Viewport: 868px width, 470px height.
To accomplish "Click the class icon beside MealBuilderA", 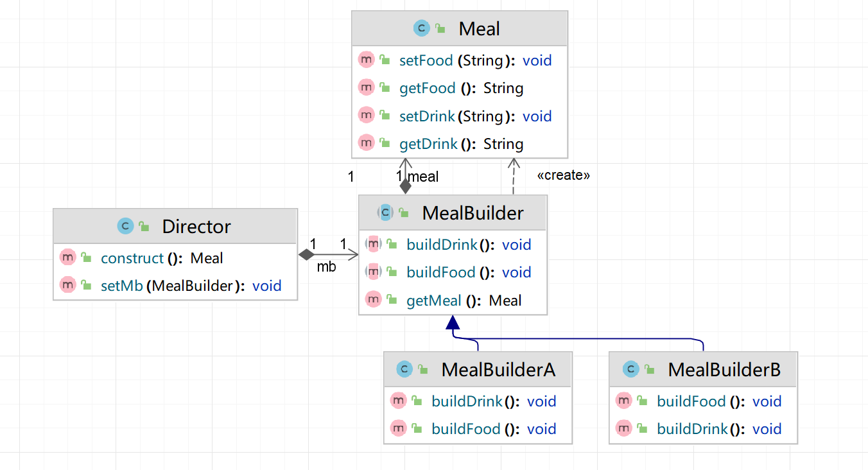I will (404, 369).
